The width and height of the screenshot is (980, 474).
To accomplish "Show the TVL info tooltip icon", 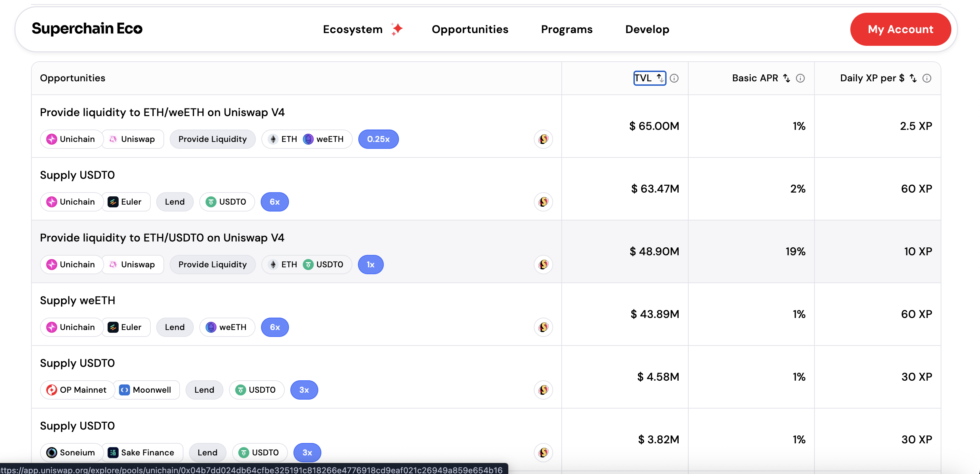I will click(x=674, y=78).
